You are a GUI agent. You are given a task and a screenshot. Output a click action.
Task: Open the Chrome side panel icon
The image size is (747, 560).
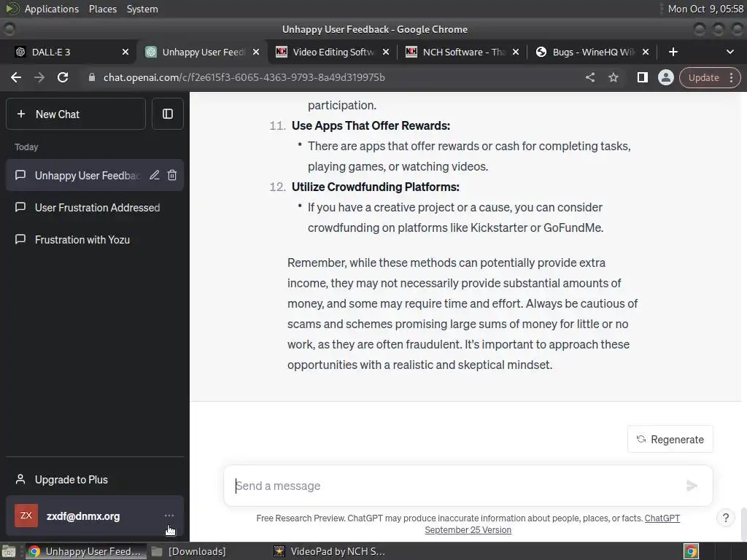[643, 77]
